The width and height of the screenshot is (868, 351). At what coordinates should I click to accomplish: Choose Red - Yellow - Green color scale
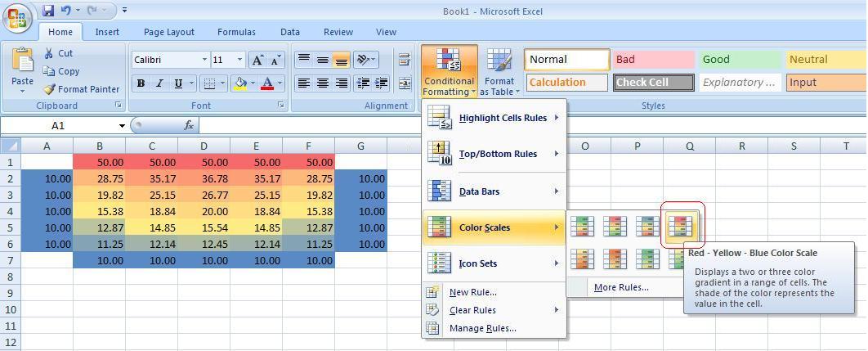(615, 227)
